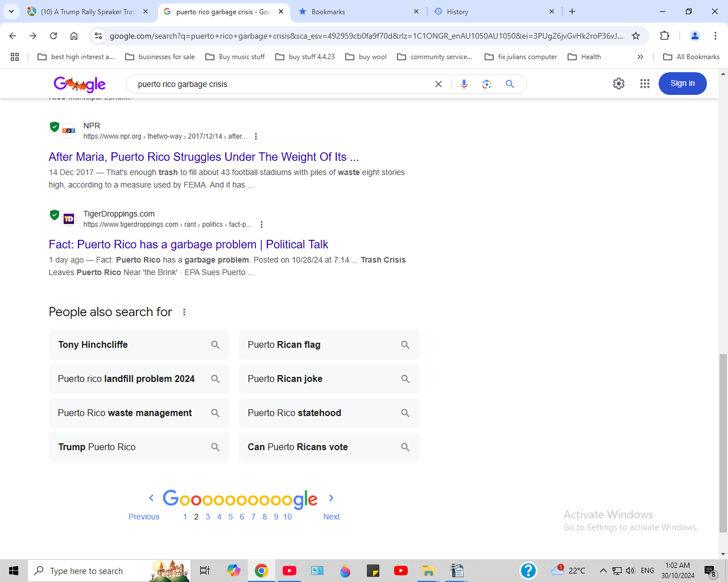Close the History tab
The image size is (728, 582).
pyautogui.click(x=552, y=11)
